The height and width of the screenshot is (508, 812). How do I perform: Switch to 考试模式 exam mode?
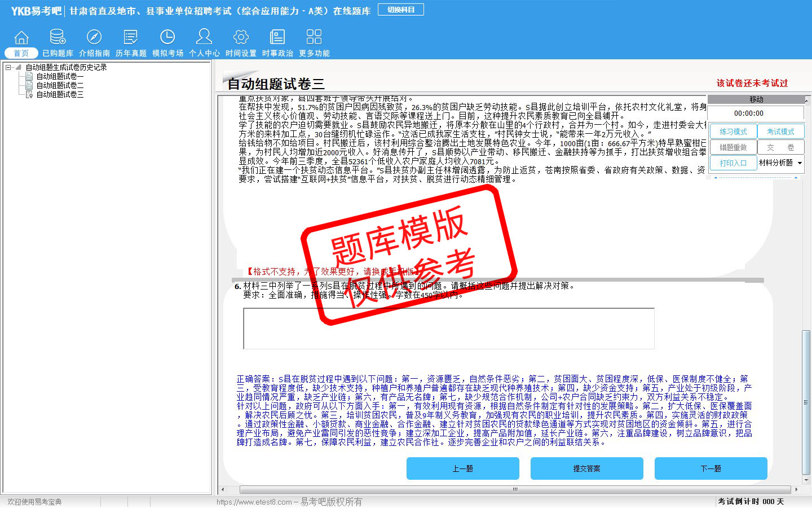coord(780,132)
